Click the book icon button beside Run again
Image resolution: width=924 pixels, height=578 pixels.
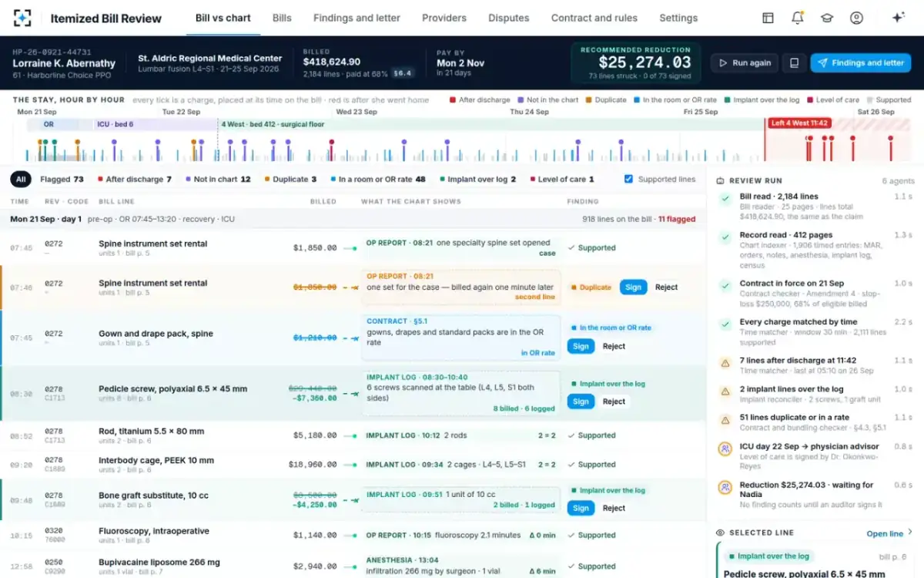pos(794,63)
